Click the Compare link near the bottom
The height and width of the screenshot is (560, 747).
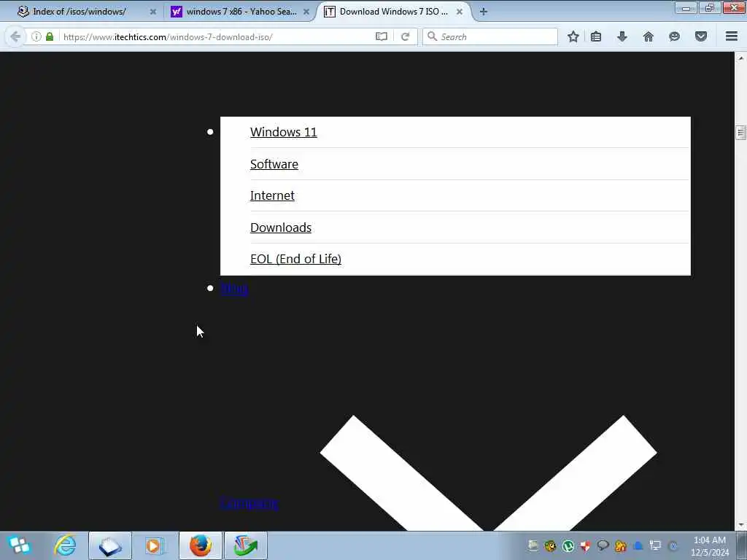coord(249,503)
